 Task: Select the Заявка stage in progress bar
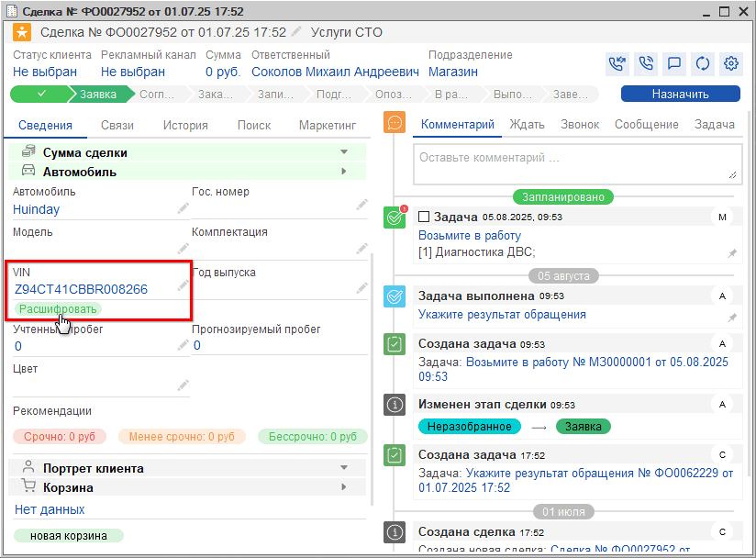(97, 94)
